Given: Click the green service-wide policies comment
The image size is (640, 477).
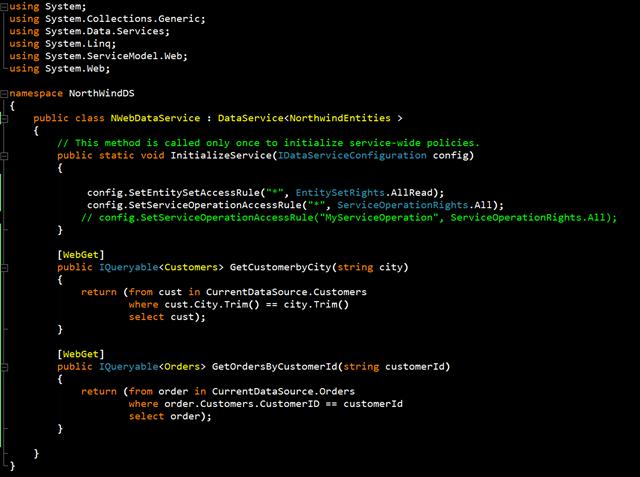Looking at the screenshot, I should click(268, 143).
